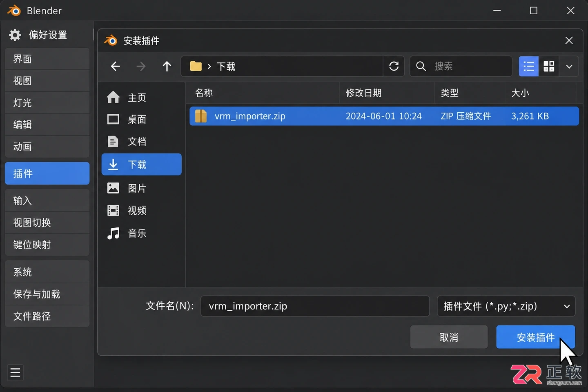
Task: Go up to the parent folder
Action: (x=167, y=66)
